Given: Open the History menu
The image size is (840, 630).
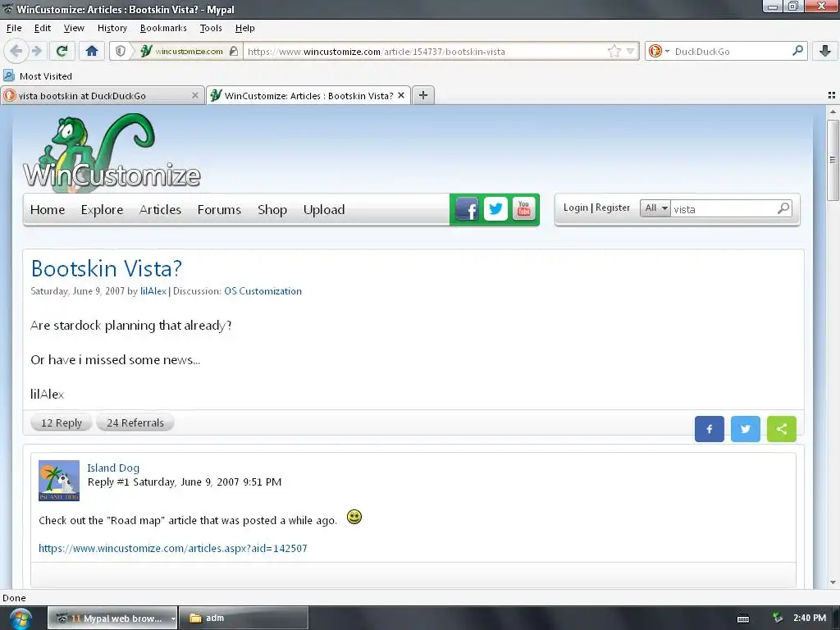Looking at the screenshot, I should pyautogui.click(x=112, y=28).
